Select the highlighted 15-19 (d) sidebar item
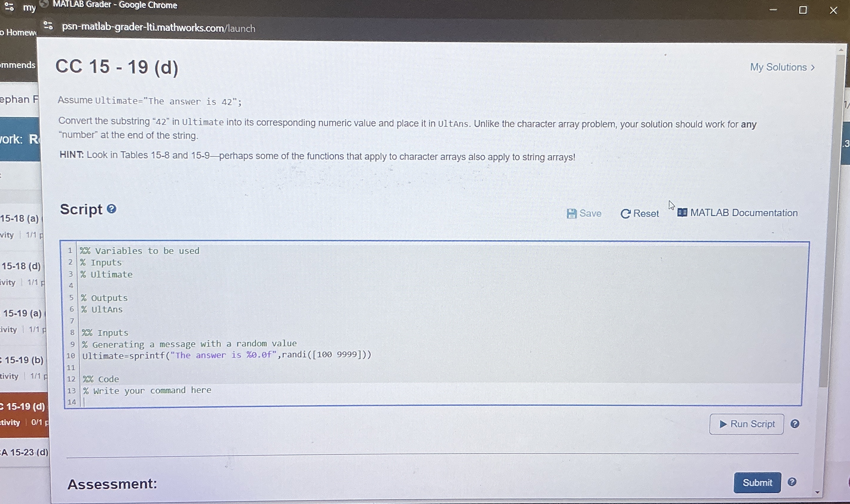Viewport: 850px width, 504px height. point(24,407)
